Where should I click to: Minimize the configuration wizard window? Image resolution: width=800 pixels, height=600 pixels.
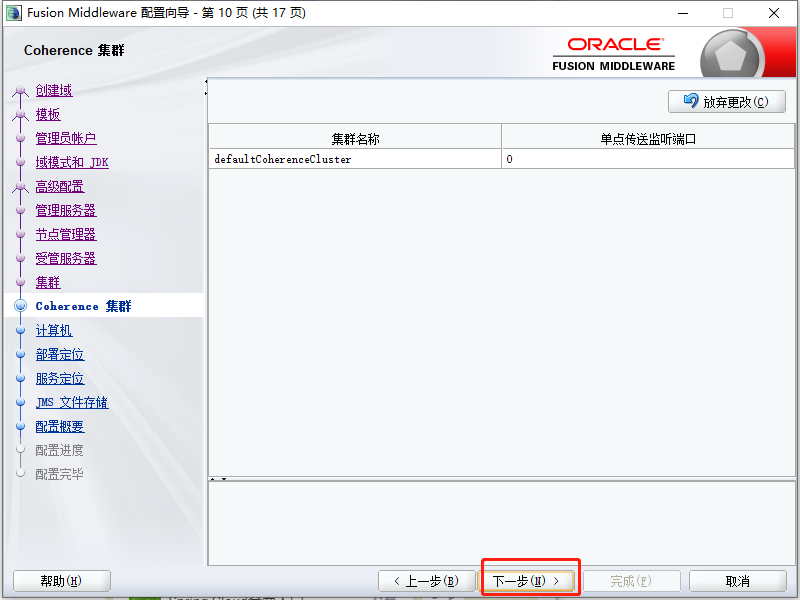[683, 13]
